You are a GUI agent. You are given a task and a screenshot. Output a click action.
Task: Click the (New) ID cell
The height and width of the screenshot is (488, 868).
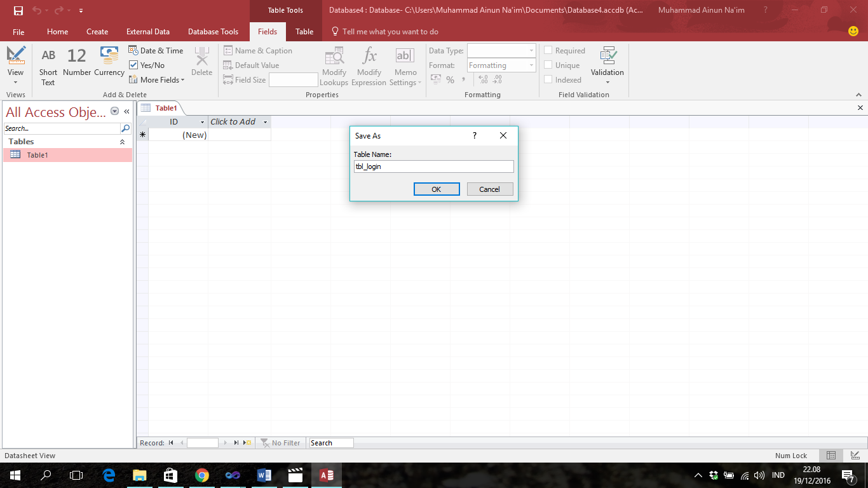178,135
